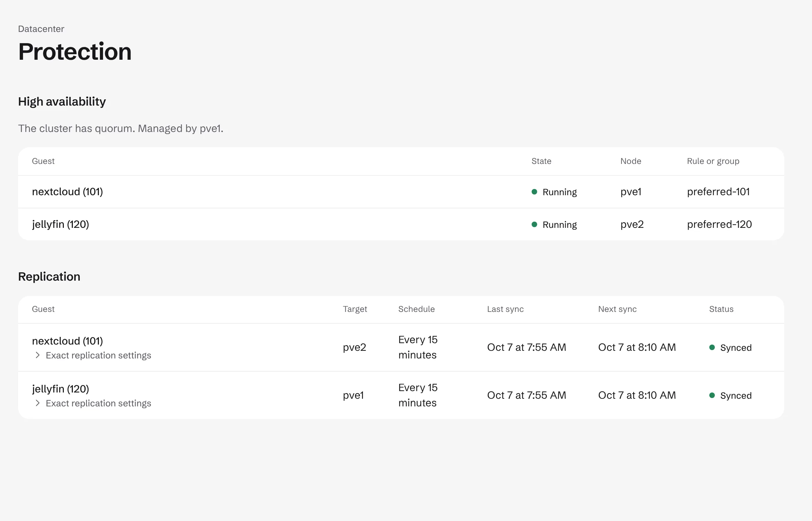812x521 pixels.
Task: Click node pve1 in the nextcloud HA row
Action: [x=631, y=192]
